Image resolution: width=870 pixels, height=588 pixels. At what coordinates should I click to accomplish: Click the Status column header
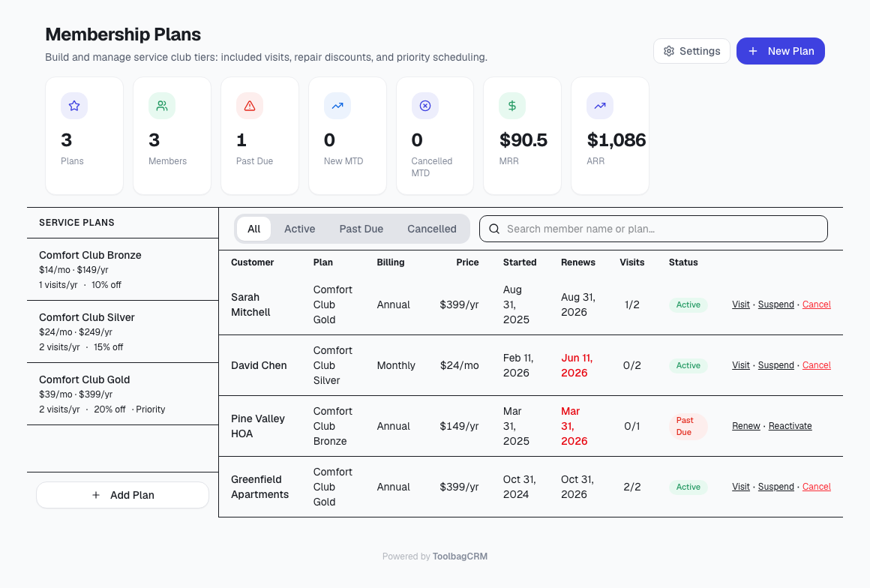click(x=683, y=262)
